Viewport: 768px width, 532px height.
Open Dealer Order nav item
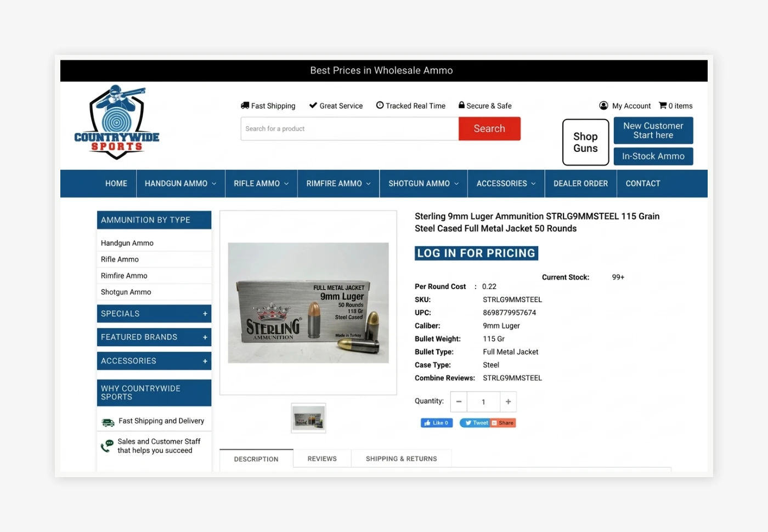tap(580, 184)
